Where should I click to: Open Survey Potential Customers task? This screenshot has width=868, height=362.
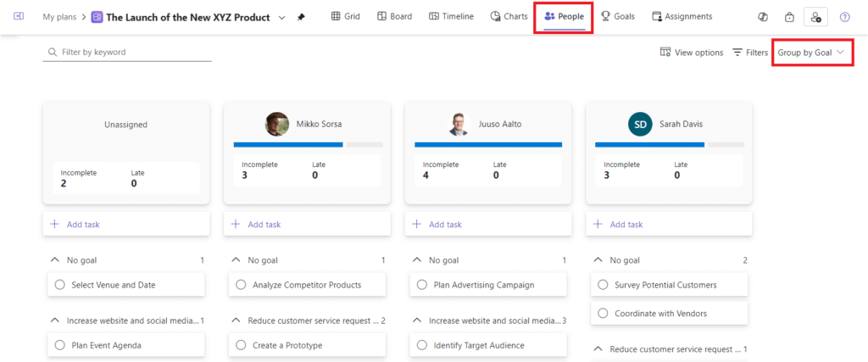click(x=670, y=285)
